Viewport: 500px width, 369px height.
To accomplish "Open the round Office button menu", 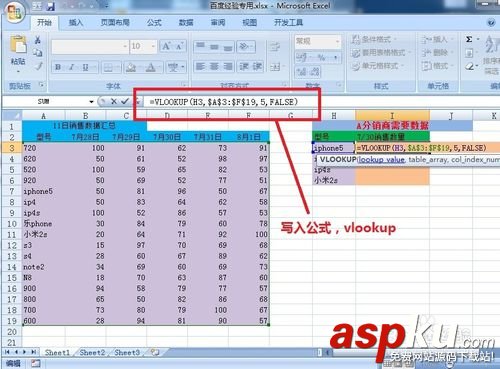I will click(14, 13).
